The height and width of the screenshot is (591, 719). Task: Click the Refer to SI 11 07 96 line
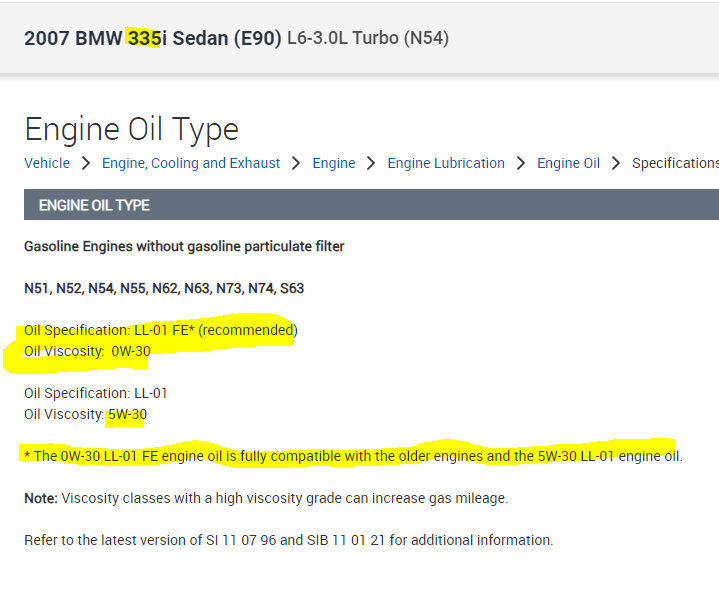289,540
